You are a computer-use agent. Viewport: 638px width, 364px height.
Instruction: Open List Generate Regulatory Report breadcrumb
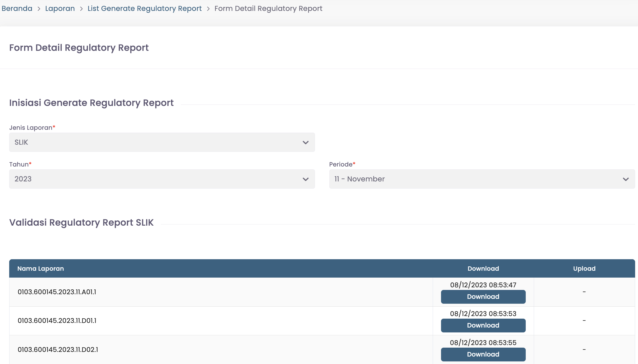point(144,9)
